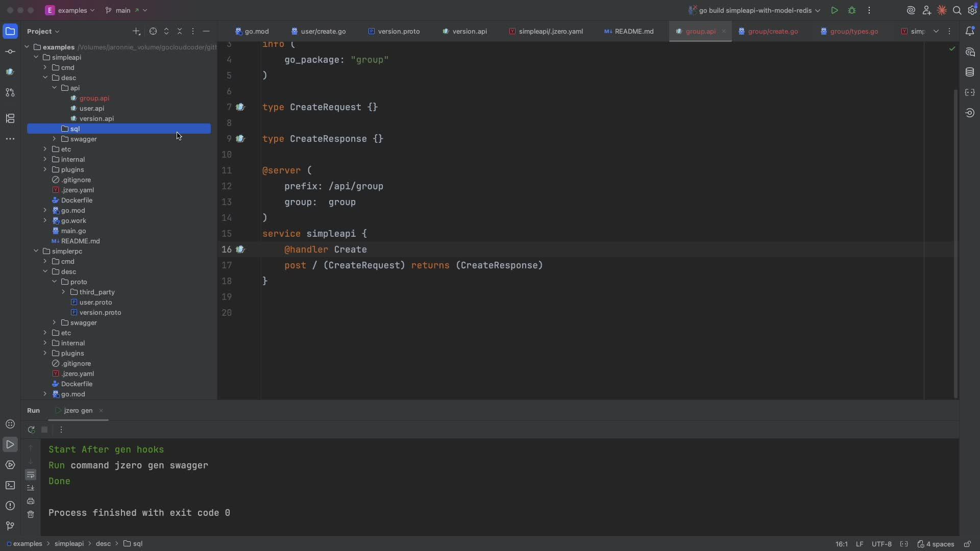Open the Git tool window

coord(10,526)
